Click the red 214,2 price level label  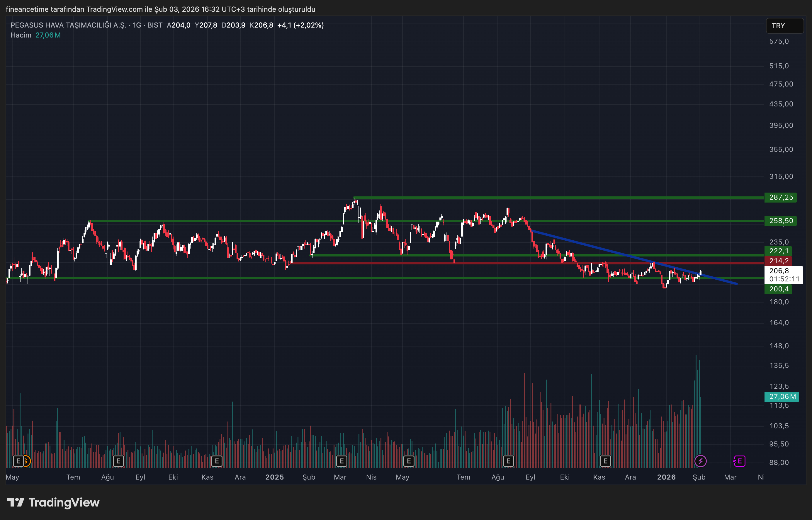[778, 261]
